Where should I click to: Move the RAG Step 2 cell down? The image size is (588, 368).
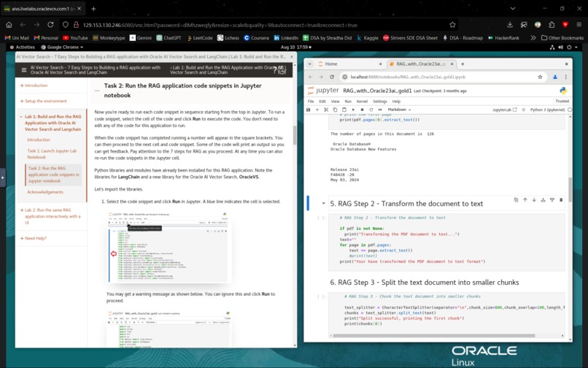[x=534, y=200]
